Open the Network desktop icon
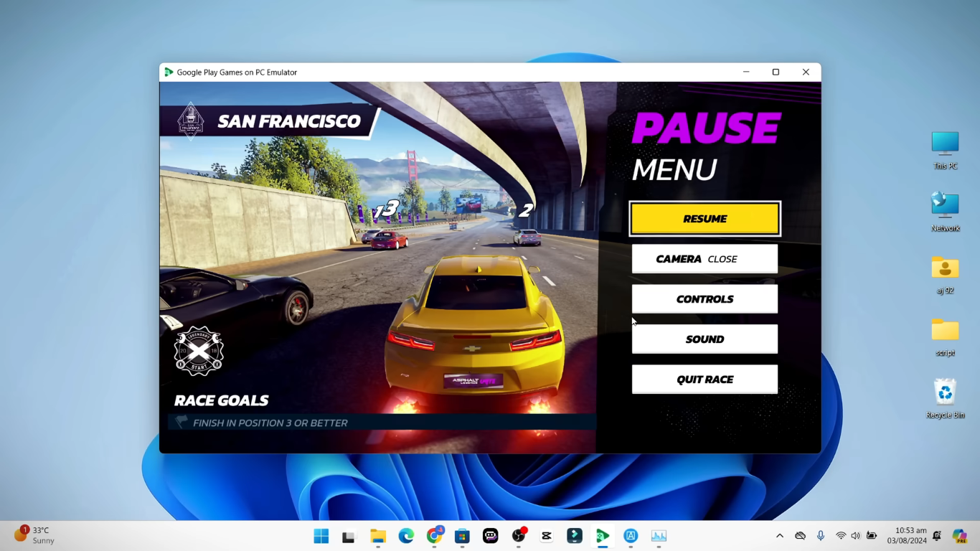The width and height of the screenshot is (980, 551). (x=945, y=212)
